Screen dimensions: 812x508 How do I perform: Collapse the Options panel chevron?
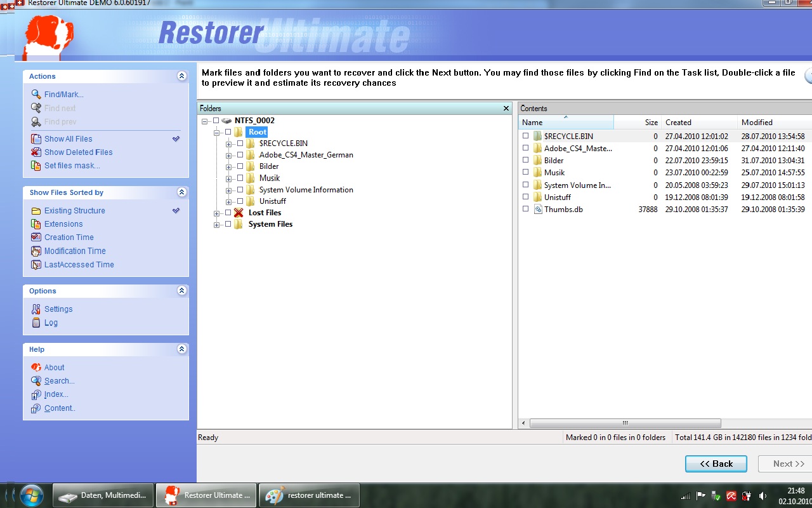click(181, 291)
